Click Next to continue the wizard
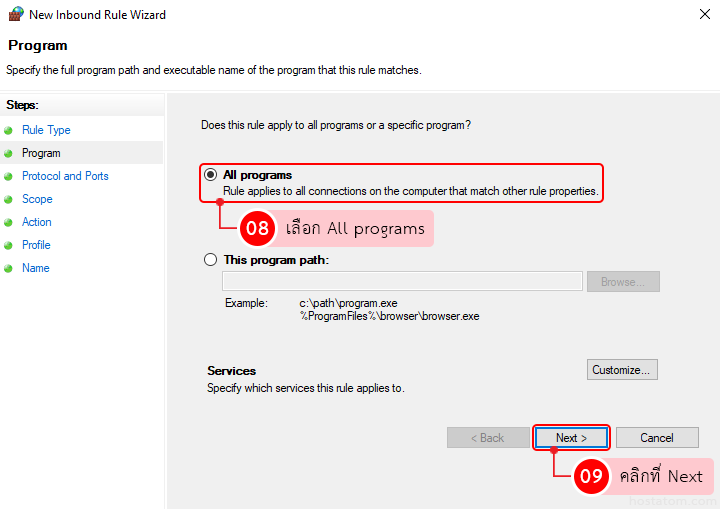The image size is (720, 509). [x=571, y=438]
